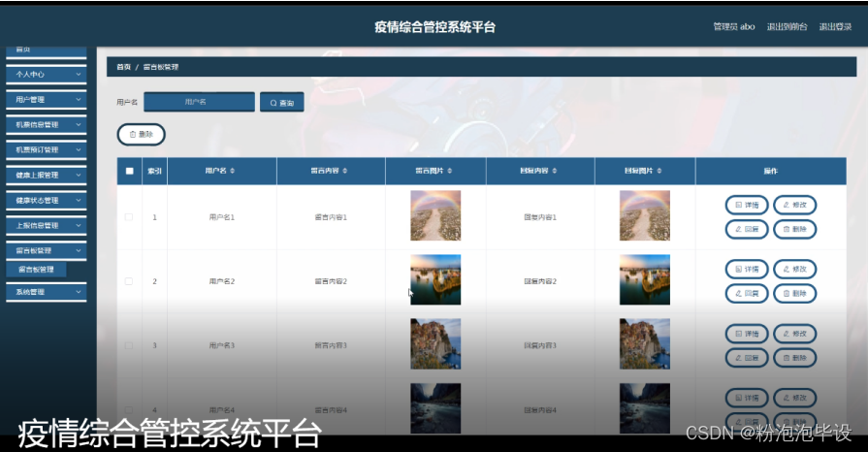Screen dimensions: 868x452
Task: Tick the select-all checkbox in table header
Action: (x=130, y=171)
